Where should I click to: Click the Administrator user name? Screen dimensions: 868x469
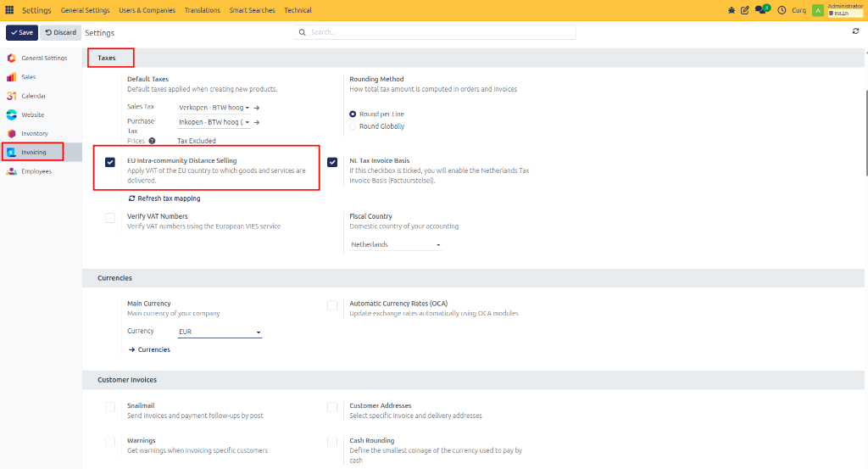click(x=845, y=6)
